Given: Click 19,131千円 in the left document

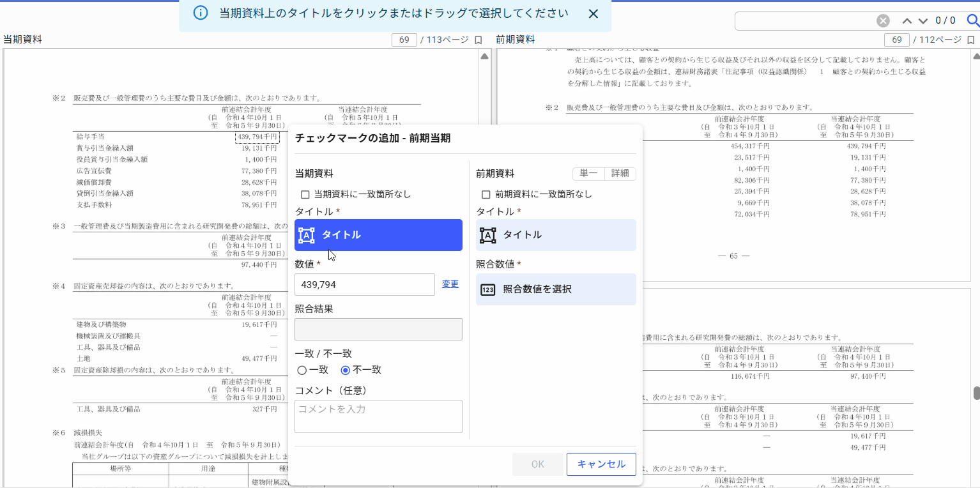Looking at the screenshot, I should click(x=259, y=148).
